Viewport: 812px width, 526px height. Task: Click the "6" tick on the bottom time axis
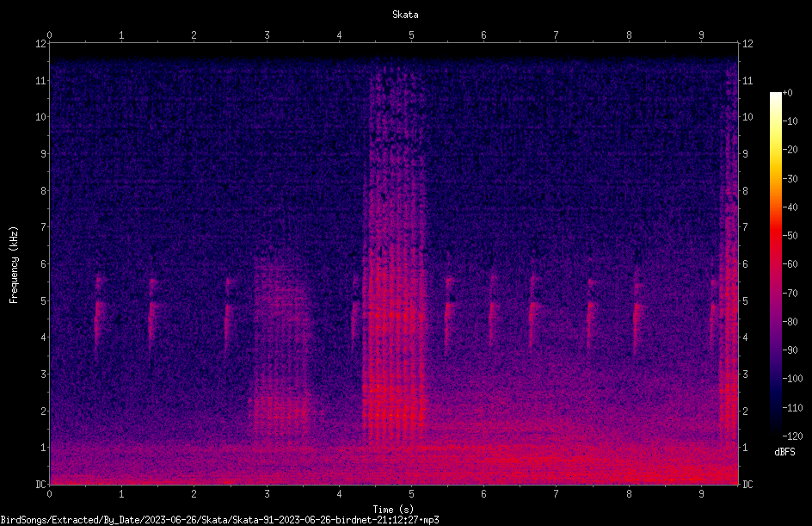click(x=483, y=494)
